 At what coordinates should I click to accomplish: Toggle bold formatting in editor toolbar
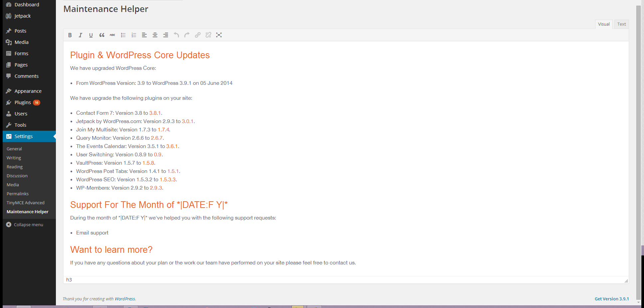click(x=70, y=35)
